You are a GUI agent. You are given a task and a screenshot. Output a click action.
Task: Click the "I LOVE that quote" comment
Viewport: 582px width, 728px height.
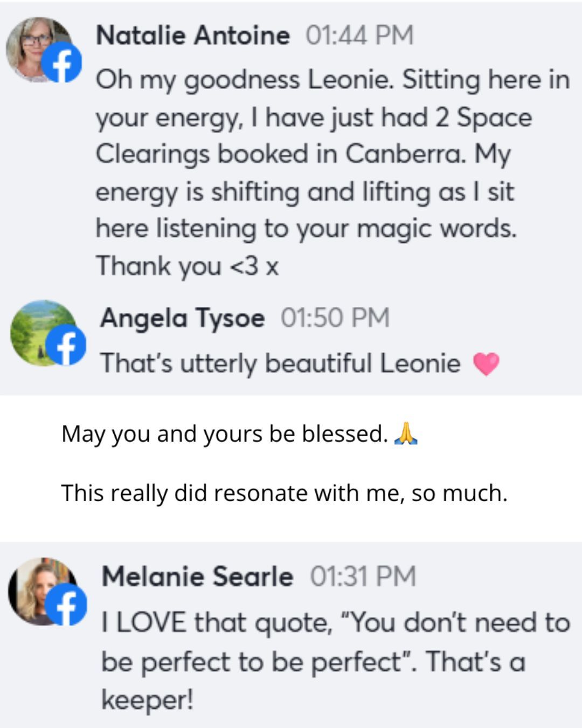pyautogui.click(x=335, y=661)
